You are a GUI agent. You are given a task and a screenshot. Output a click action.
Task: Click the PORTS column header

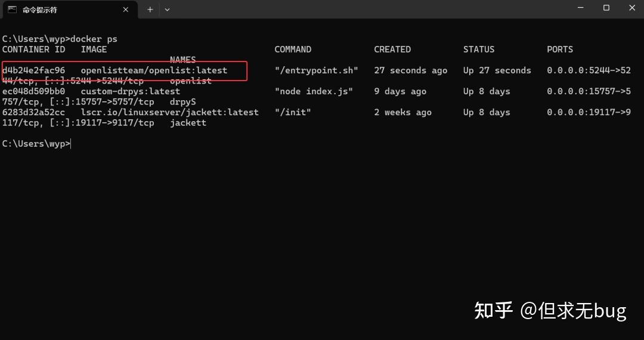click(560, 50)
